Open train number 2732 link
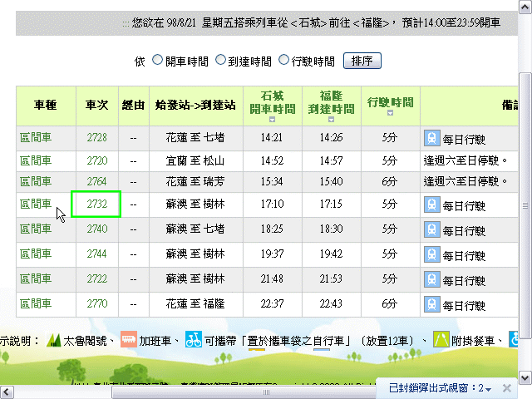Screen dimensions: 532x399 click(96, 204)
